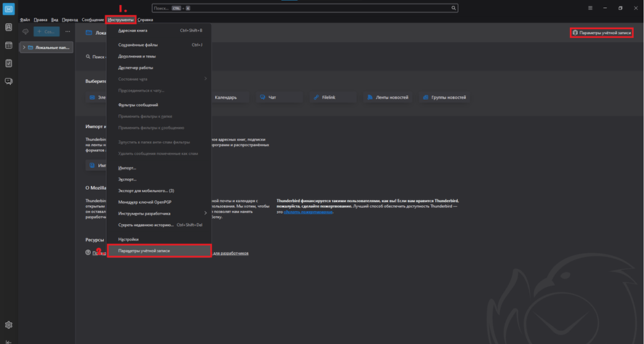Viewport: 644px width, 344px height.
Task: Open the Tasks sidebar icon
Action: (x=9, y=63)
